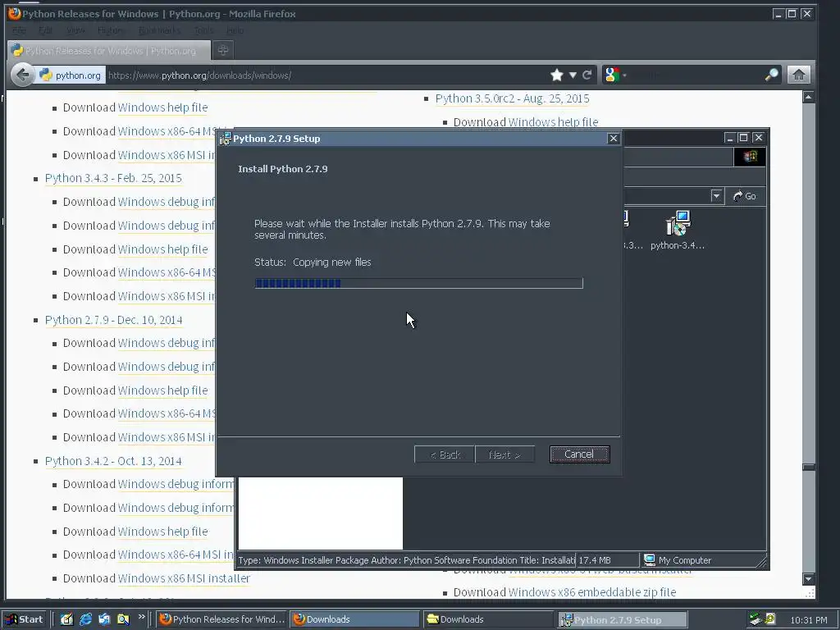This screenshot has height=630, width=840.
Task: Select the python-3.4... installer file in Downloads
Action: [x=678, y=231]
